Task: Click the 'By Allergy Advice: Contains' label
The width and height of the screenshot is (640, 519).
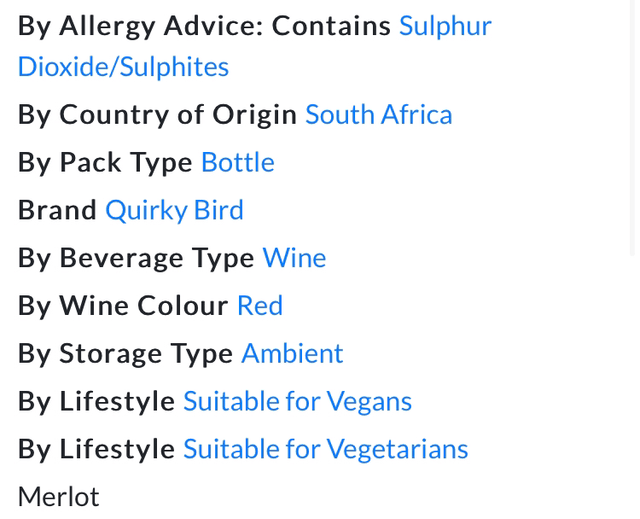Action: (x=204, y=26)
